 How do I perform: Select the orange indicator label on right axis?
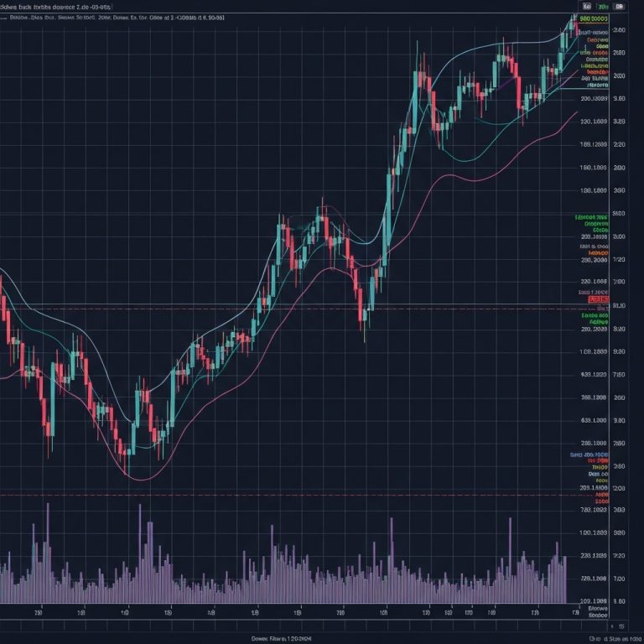pyautogui.click(x=597, y=252)
